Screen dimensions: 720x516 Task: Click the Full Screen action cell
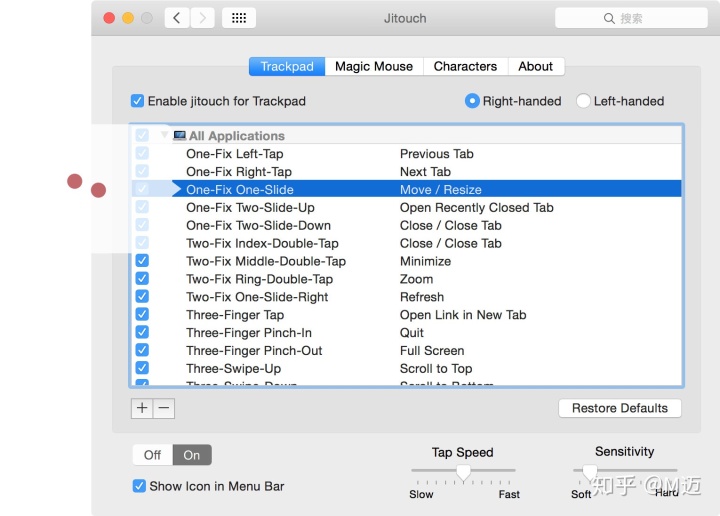(x=432, y=351)
